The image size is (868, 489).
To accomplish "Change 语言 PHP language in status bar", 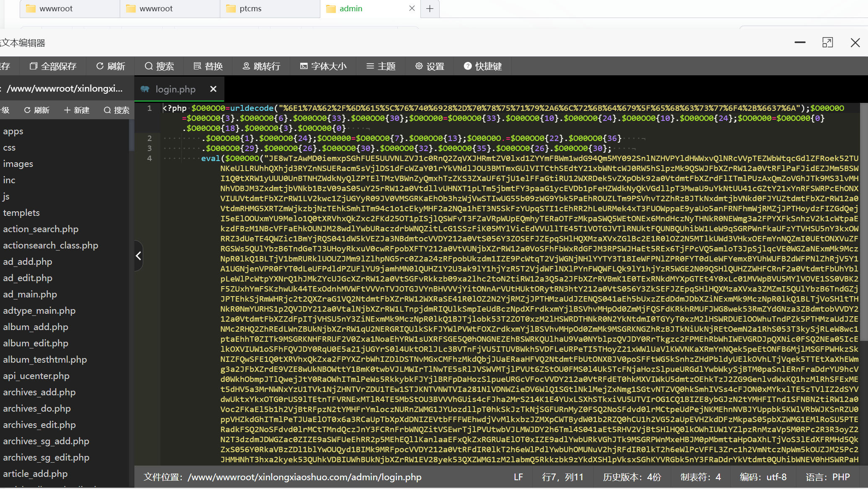I will (x=828, y=477).
